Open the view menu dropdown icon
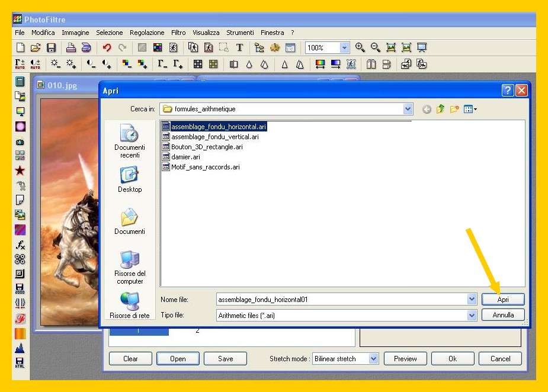548x392 pixels. pyautogui.click(x=471, y=109)
